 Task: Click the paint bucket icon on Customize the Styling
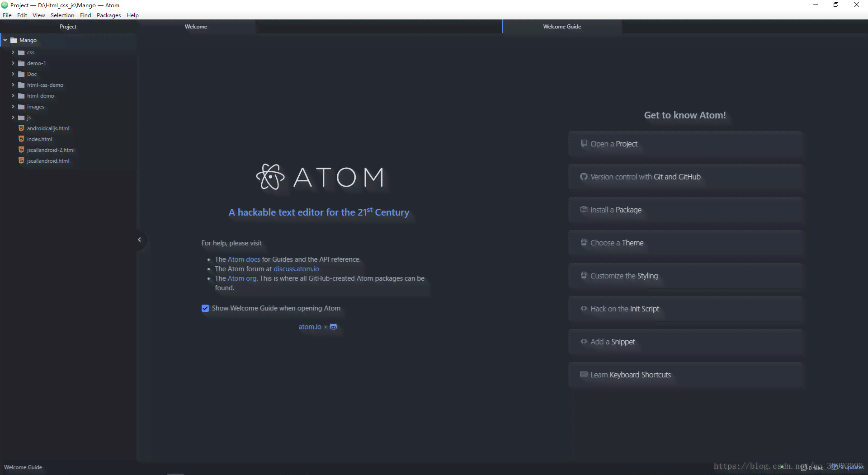[x=584, y=276]
